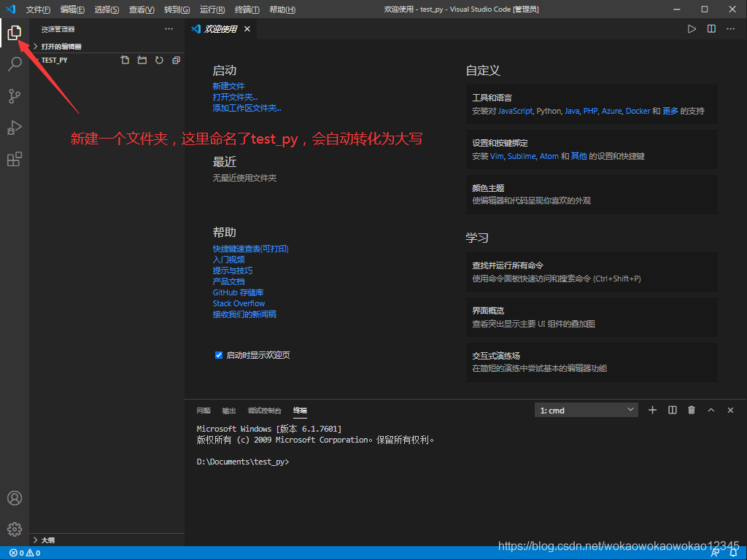Close the terminal panel
The height and width of the screenshot is (560, 747).
click(730, 410)
